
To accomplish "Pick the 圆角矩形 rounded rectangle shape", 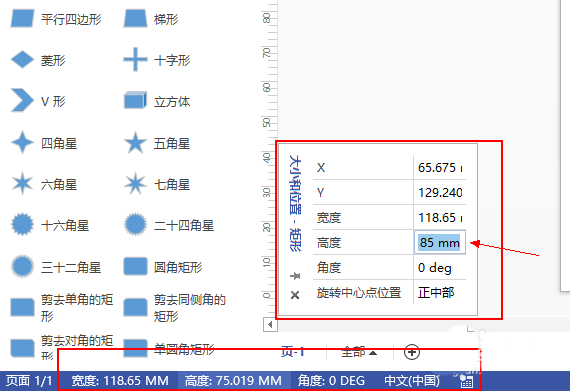I will click(162, 267).
